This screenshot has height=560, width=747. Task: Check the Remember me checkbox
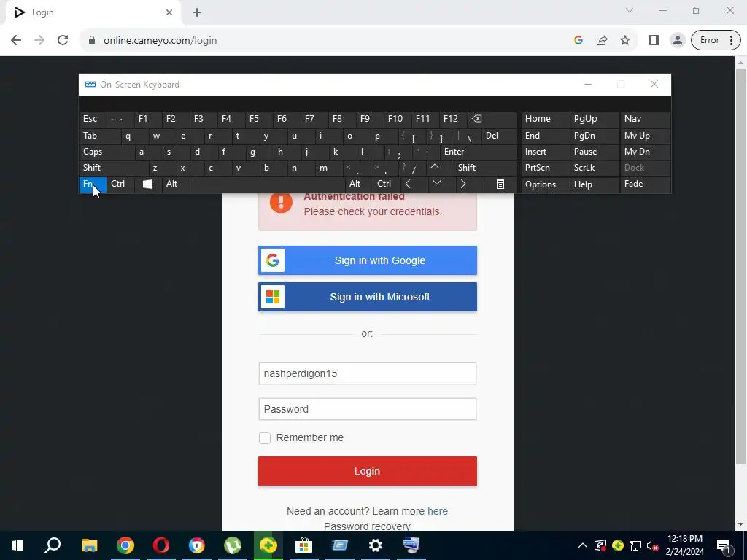(x=265, y=438)
